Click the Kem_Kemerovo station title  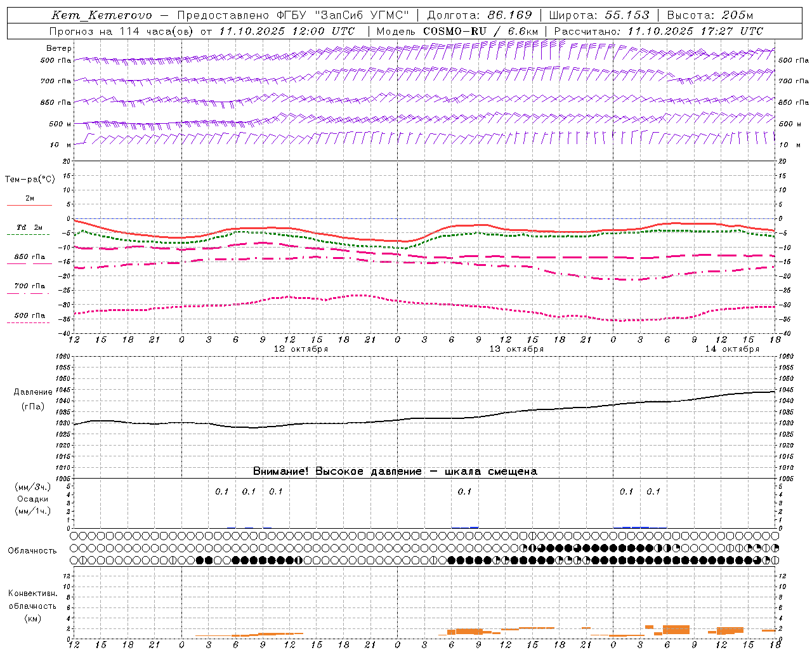tap(102, 15)
